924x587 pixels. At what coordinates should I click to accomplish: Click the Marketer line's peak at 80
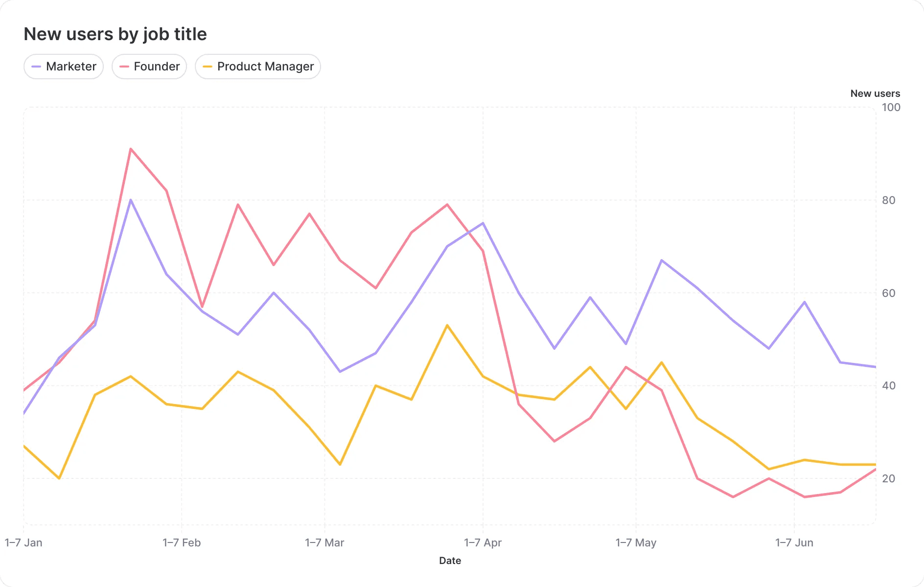coord(131,200)
